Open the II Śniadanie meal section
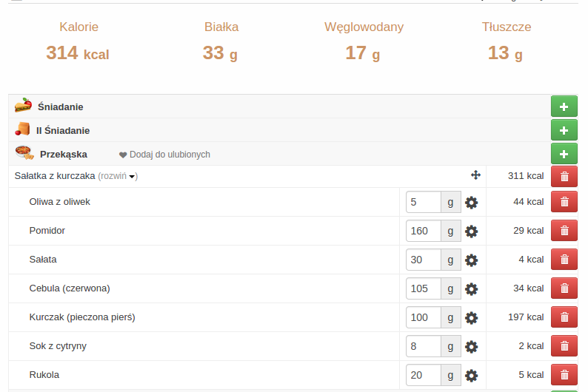Screen dimensions: 588x392 point(63,130)
